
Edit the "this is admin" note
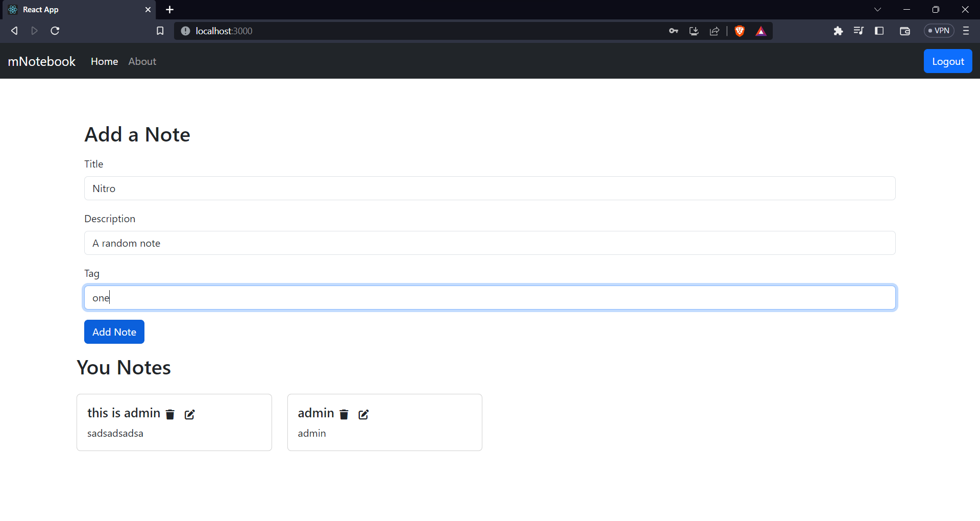[189, 414]
